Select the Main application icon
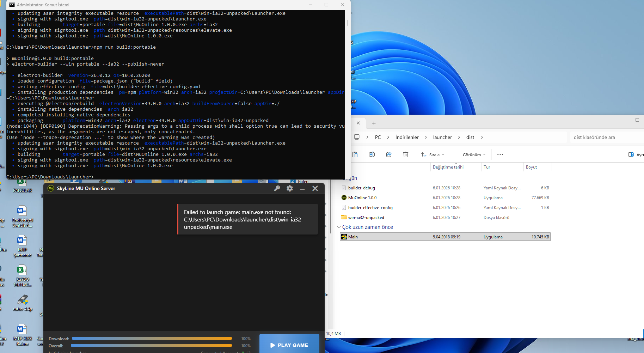The image size is (644, 353). pyautogui.click(x=344, y=237)
